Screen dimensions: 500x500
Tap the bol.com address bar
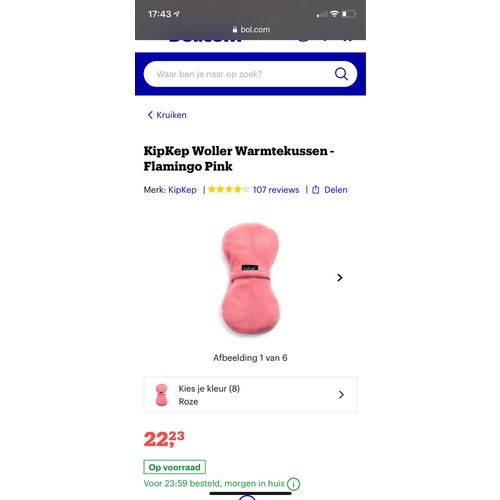click(x=251, y=29)
